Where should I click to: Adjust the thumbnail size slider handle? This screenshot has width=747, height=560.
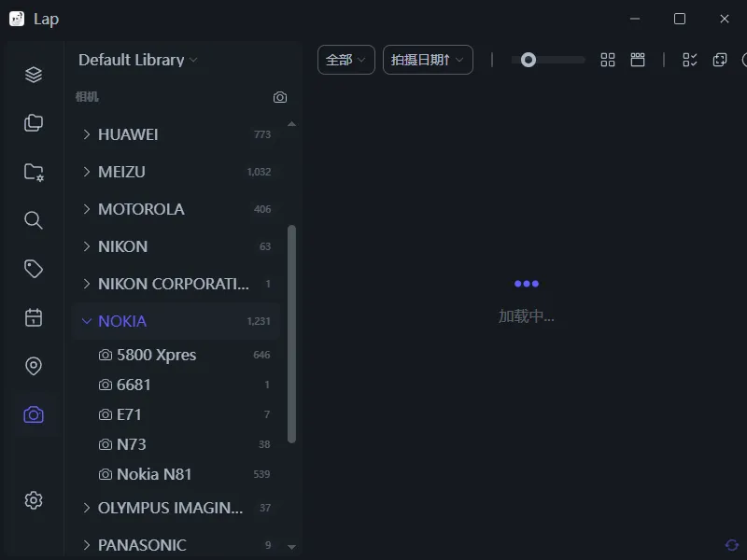(x=529, y=60)
